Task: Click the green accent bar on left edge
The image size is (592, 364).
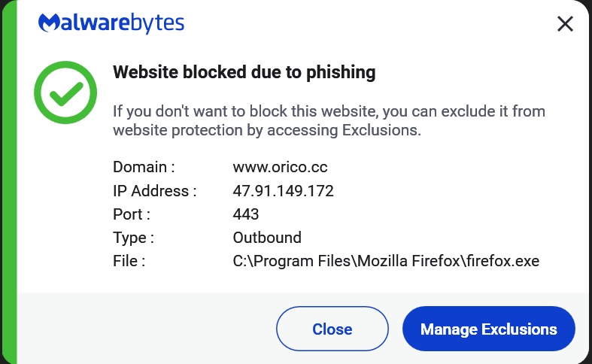Action: pos(10,182)
